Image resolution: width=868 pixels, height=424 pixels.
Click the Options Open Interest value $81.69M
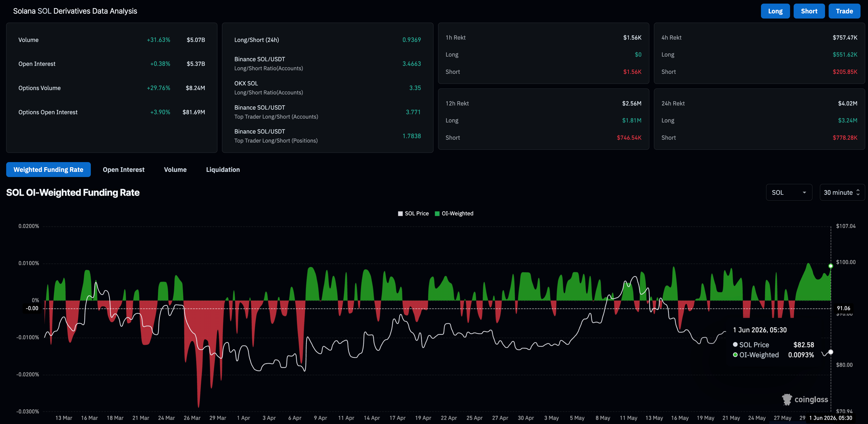[x=194, y=112]
